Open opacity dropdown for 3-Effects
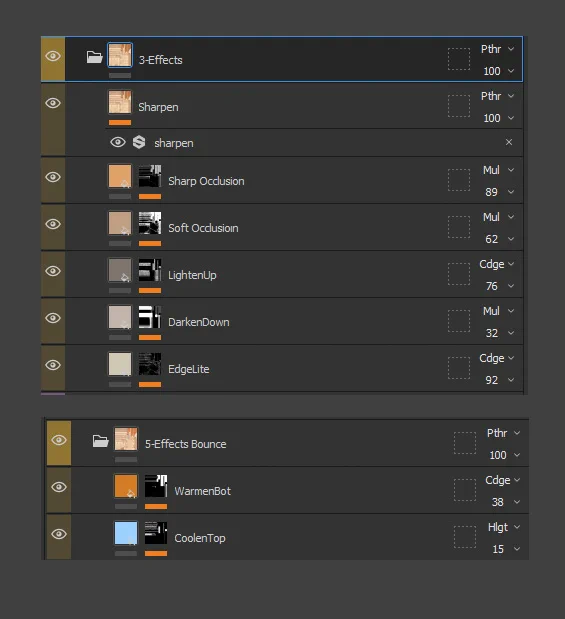This screenshot has height=619, width=565. (499, 71)
